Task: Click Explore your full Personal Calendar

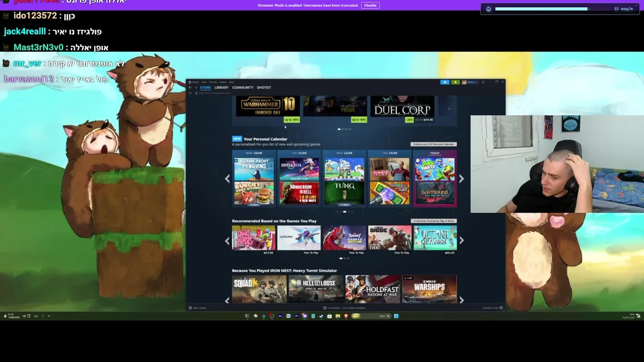Action: [x=433, y=144]
